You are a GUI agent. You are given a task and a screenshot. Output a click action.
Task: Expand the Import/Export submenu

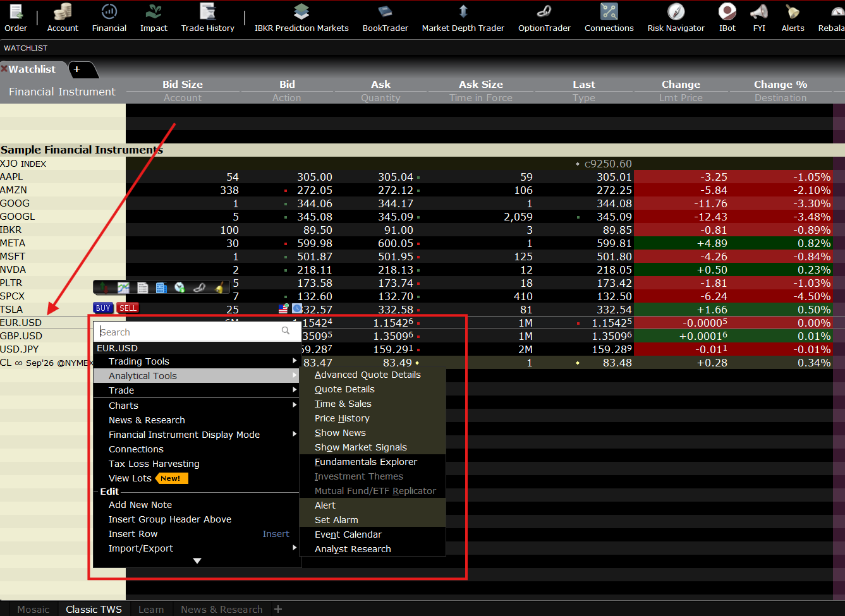click(195, 548)
